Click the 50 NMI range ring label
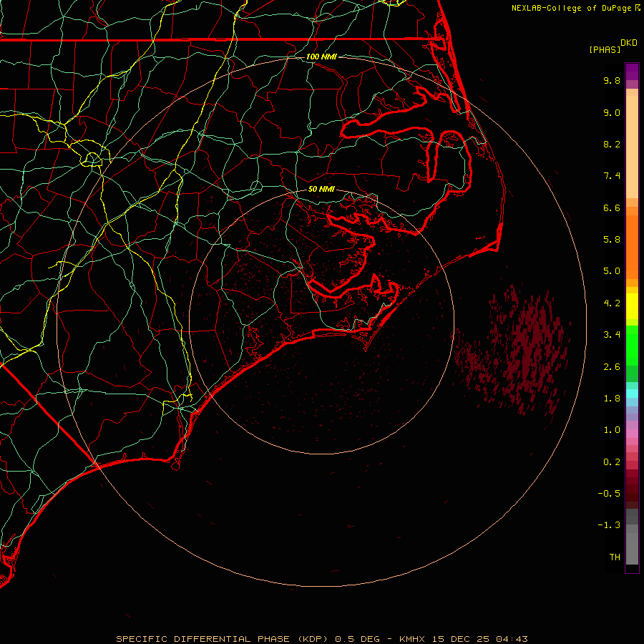The height and width of the screenshot is (644, 644). pyautogui.click(x=321, y=189)
